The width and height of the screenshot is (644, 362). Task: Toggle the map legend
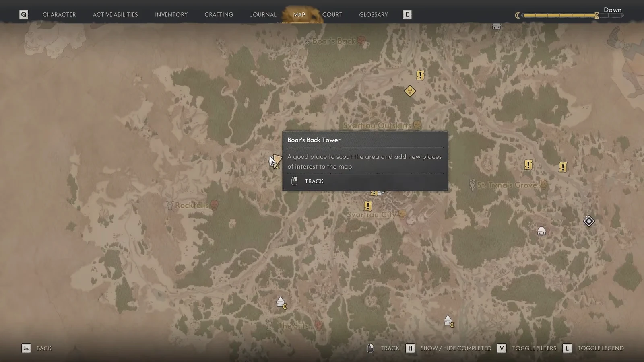(x=601, y=348)
